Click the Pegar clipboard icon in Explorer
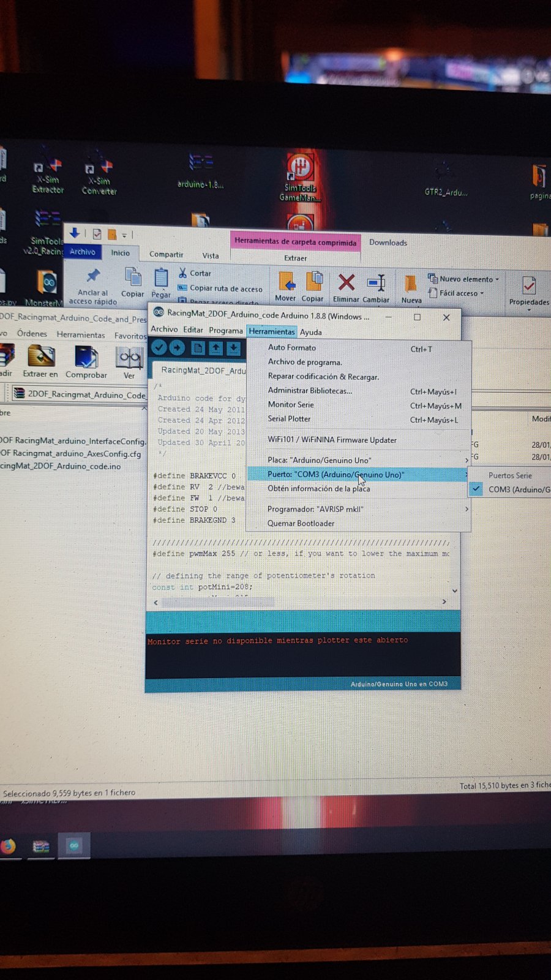The width and height of the screenshot is (551, 980). (x=161, y=277)
